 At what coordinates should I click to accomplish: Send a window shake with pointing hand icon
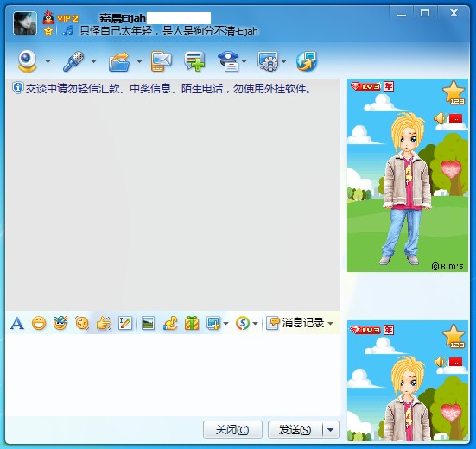pos(104,323)
